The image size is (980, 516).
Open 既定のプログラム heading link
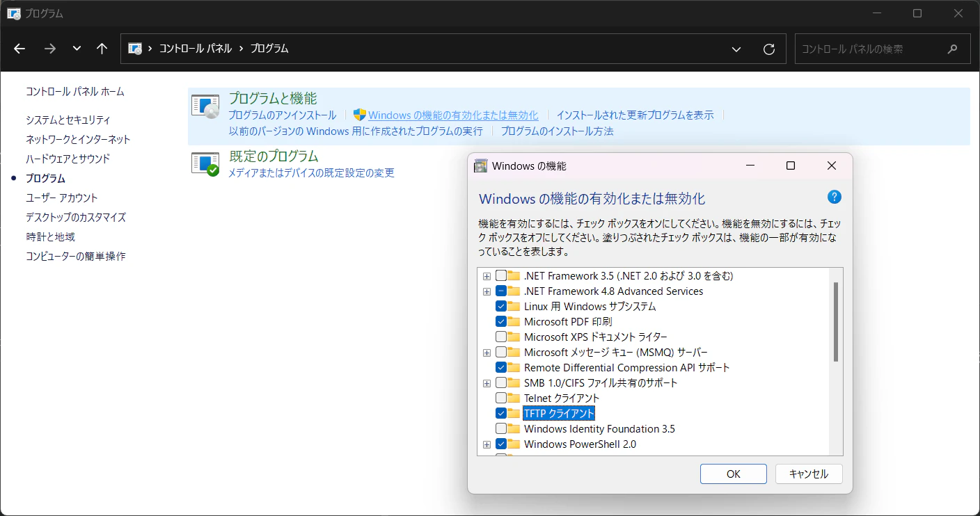pos(274,156)
